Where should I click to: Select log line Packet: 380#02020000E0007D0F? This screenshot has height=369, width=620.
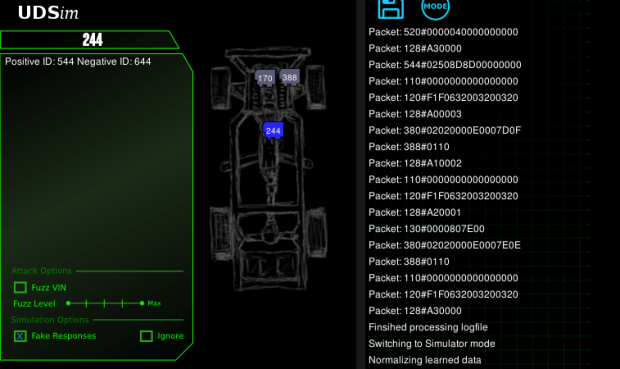point(445,131)
